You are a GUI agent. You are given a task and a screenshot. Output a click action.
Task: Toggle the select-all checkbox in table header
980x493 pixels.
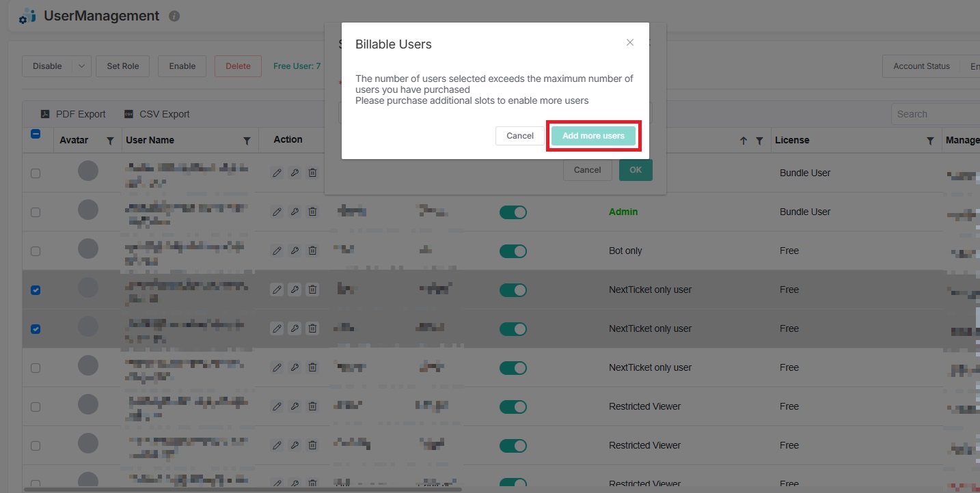tap(36, 135)
